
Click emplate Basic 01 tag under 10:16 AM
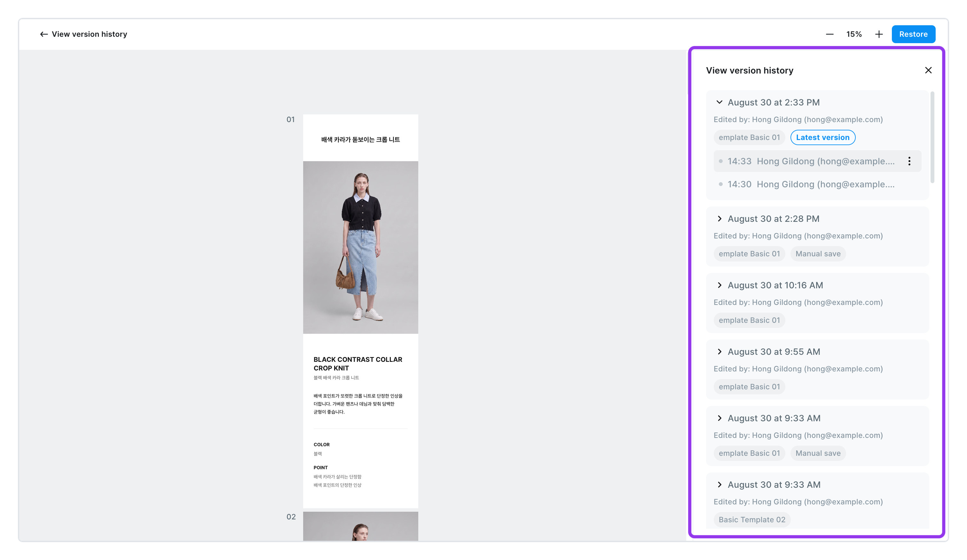coord(749,320)
